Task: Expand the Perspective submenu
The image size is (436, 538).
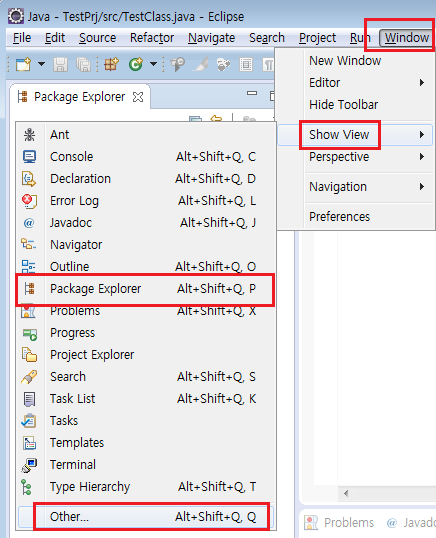Action: pos(355,157)
